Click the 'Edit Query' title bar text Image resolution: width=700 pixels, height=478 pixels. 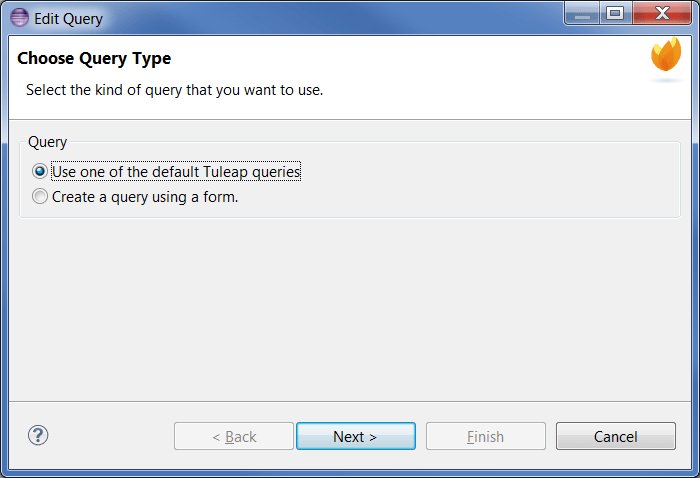pyautogui.click(x=68, y=18)
